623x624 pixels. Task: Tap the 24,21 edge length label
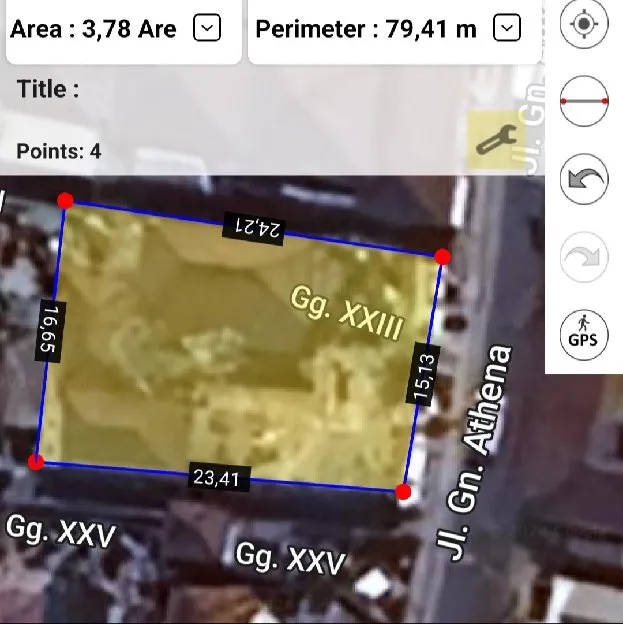[x=254, y=229]
